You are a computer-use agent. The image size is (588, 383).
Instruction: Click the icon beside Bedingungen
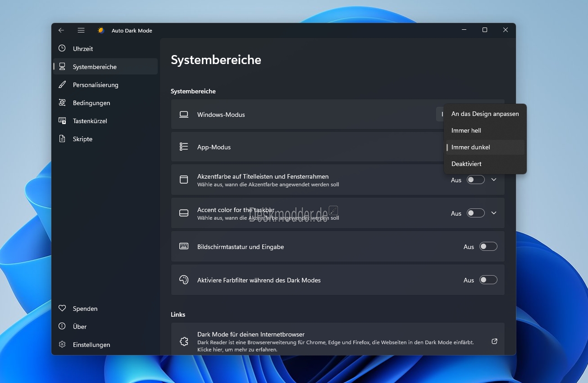click(62, 102)
